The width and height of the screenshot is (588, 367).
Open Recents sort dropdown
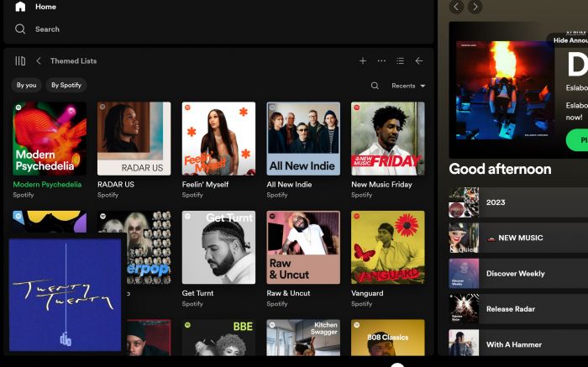[x=408, y=86]
